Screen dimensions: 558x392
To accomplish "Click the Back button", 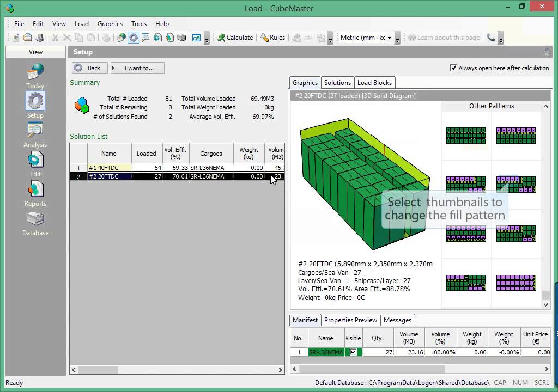I will pos(90,68).
